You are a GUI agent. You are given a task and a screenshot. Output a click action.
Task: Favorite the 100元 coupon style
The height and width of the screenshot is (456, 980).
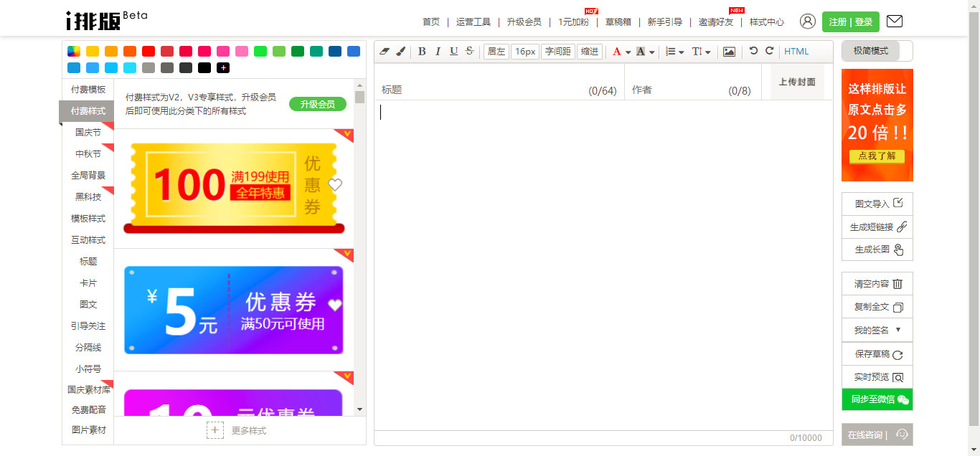tap(334, 184)
